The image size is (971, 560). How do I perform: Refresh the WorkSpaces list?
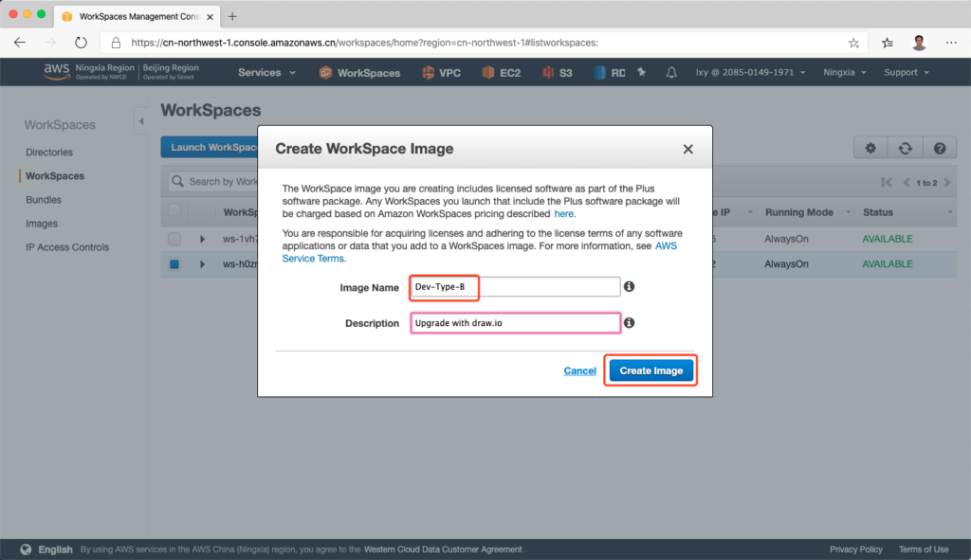point(906,148)
